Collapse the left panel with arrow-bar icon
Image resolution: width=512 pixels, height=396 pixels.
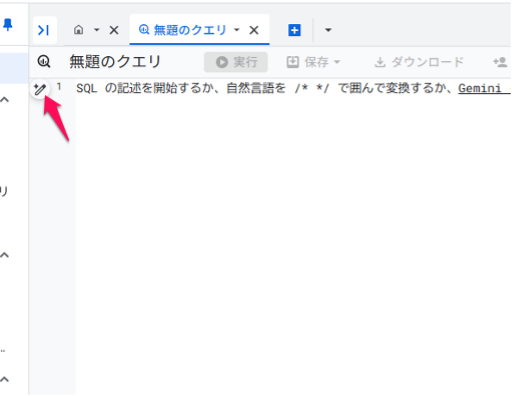[x=44, y=30]
